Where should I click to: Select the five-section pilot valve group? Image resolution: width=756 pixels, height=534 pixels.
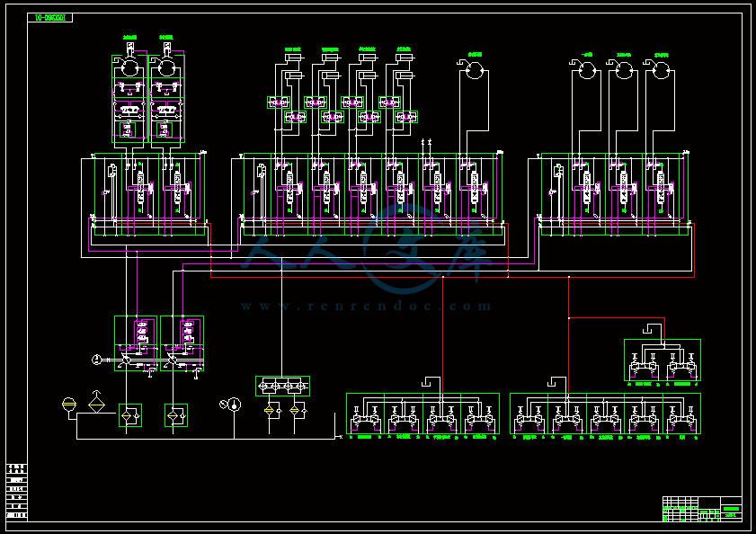point(605,414)
